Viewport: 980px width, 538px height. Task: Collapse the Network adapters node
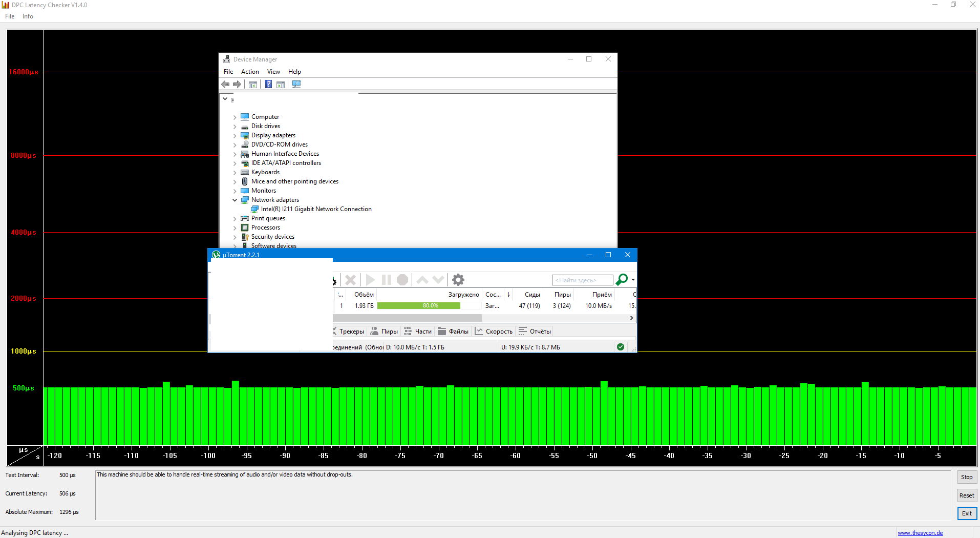235,200
